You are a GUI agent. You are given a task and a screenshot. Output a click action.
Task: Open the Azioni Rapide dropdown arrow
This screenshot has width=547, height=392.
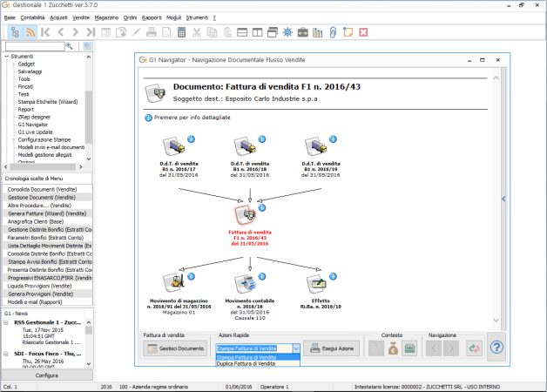pos(296,348)
